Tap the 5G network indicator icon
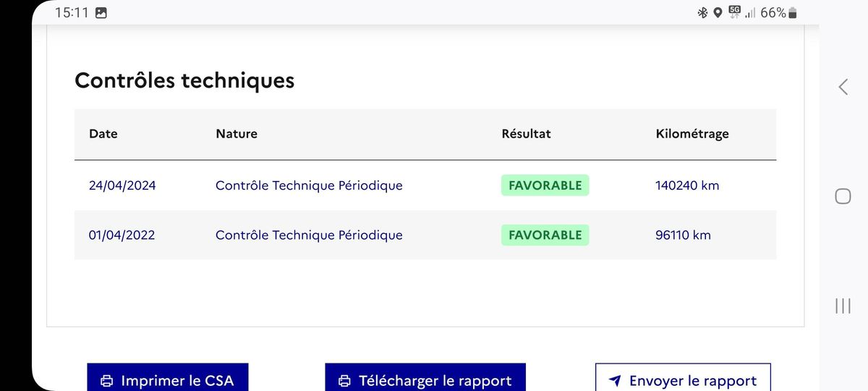The height and width of the screenshot is (391, 868). [735, 12]
